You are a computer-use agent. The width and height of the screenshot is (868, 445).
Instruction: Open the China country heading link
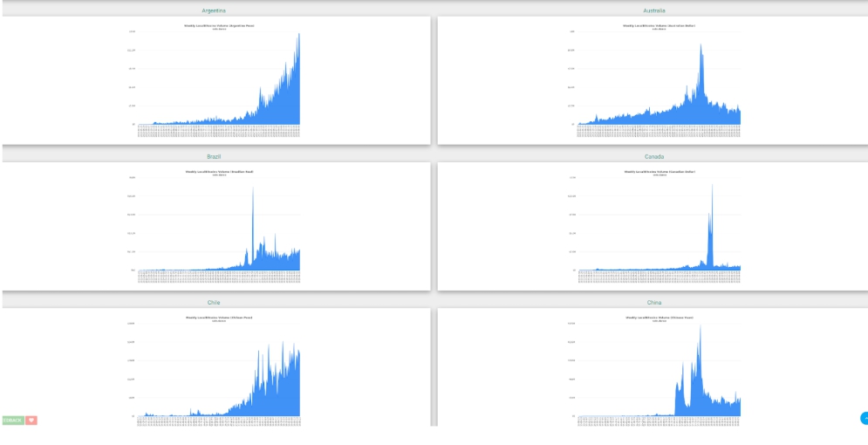click(x=654, y=303)
